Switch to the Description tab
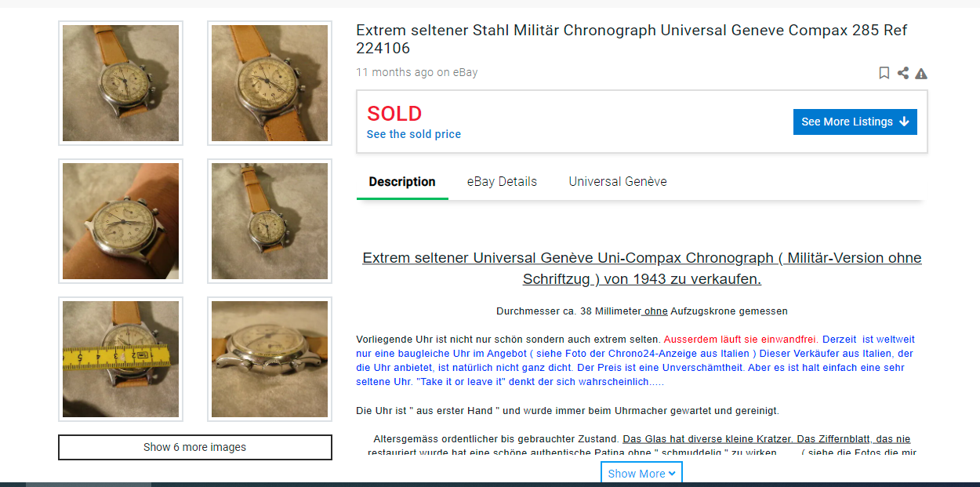Screen dimensions: 980x487 click(402, 182)
